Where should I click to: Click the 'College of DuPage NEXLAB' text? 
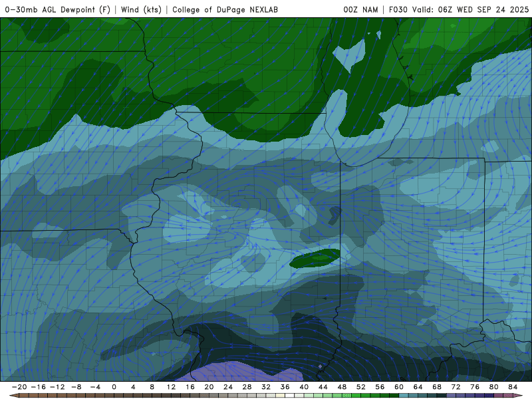[225, 9]
